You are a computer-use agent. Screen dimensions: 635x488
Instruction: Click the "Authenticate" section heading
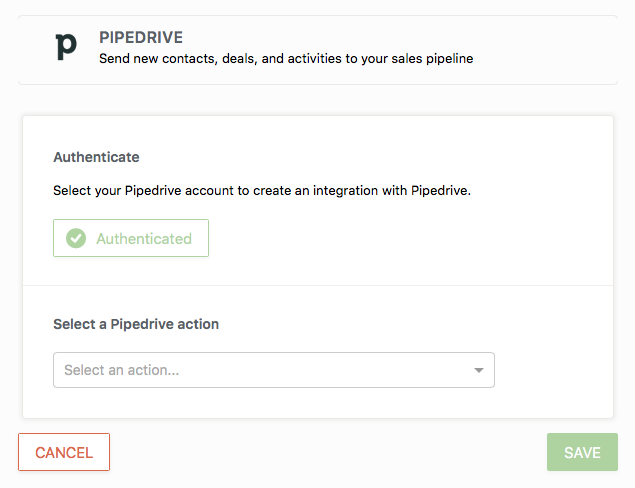tap(96, 157)
